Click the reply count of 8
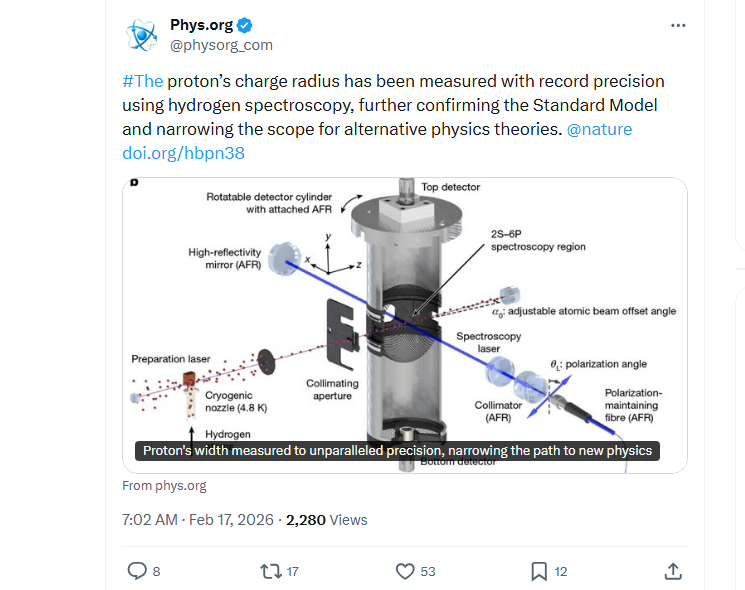Image resolution: width=745 pixels, height=590 pixels. (156, 572)
